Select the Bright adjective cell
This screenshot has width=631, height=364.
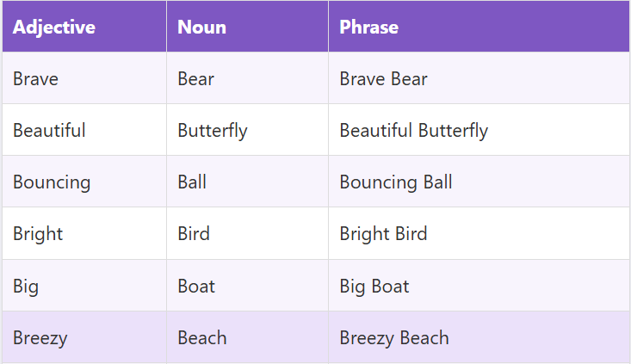pyautogui.click(x=38, y=234)
